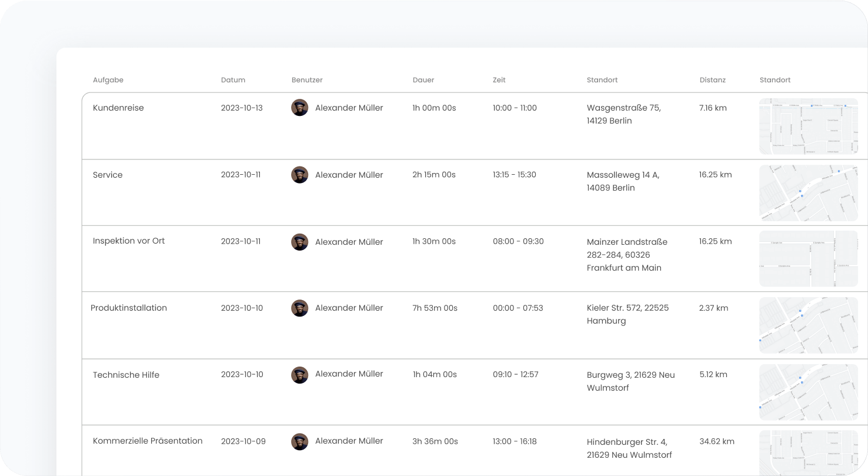Click the avatar in the Produktinstallation row
The height and width of the screenshot is (476, 868).
click(299, 308)
